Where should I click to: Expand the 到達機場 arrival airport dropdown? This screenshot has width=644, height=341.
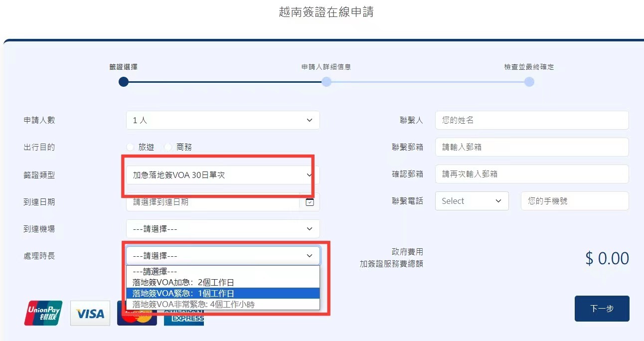pos(222,229)
